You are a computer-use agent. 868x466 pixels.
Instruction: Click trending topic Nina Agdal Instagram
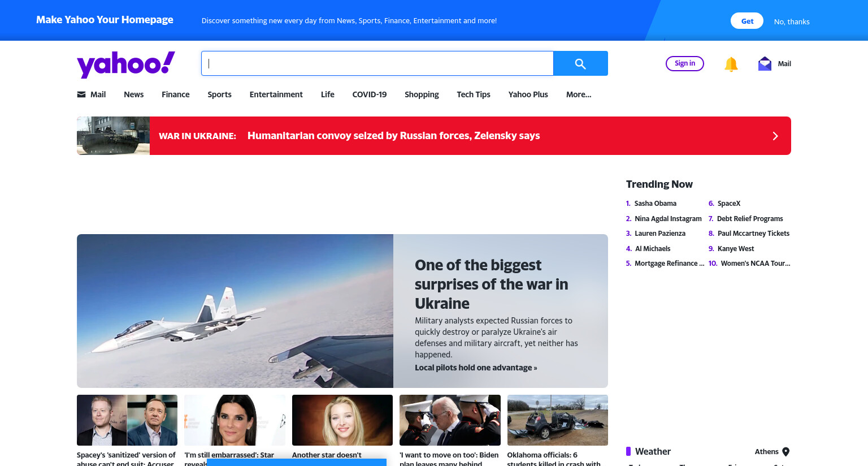coord(668,219)
